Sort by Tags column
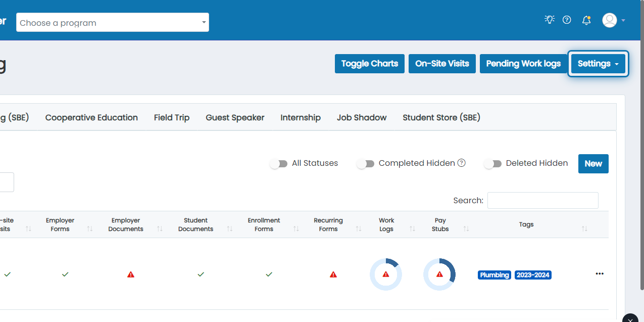 584,229
